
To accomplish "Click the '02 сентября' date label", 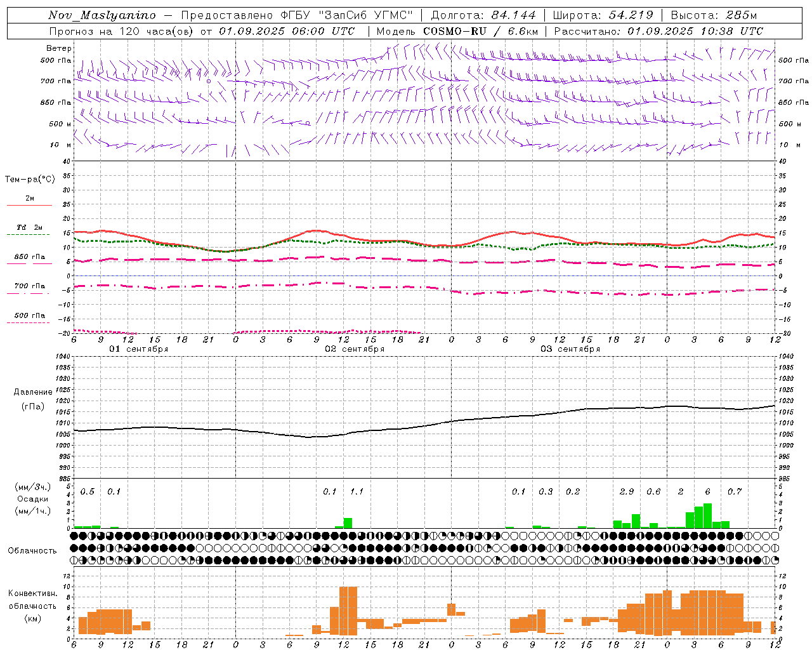I will (x=354, y=349).
